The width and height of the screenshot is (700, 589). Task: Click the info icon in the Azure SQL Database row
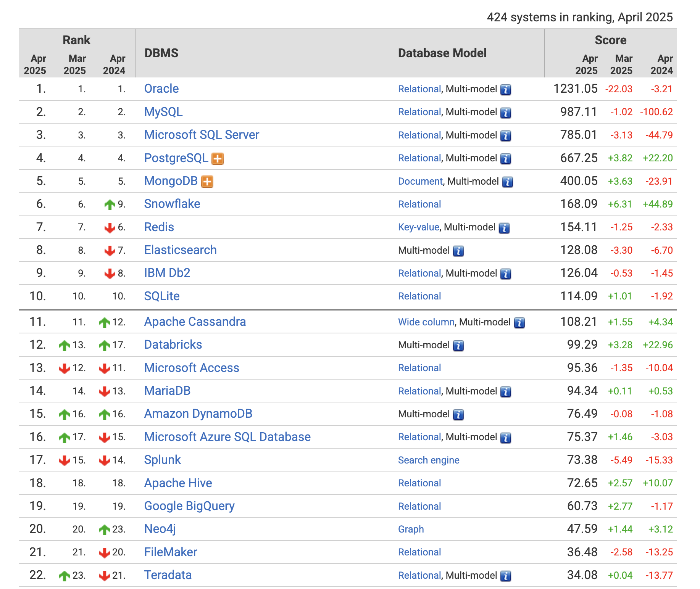click(505, 438)
